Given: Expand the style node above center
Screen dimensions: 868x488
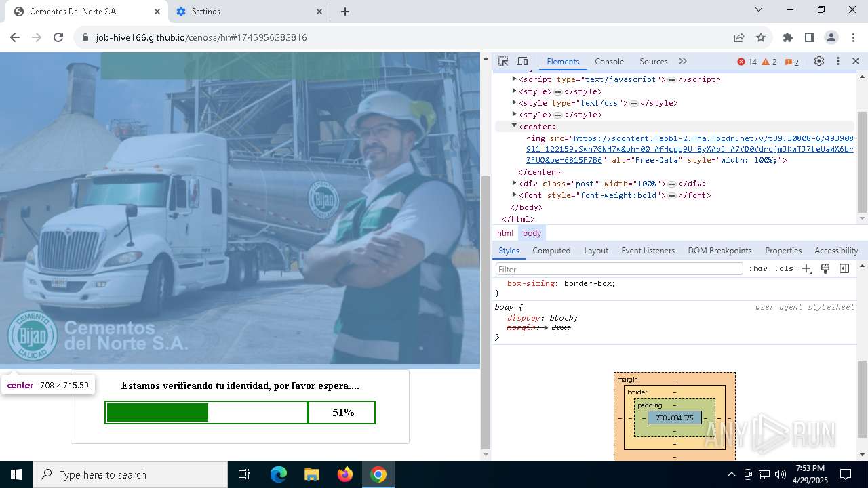Looking at the screenshot, I should point(514,115).
